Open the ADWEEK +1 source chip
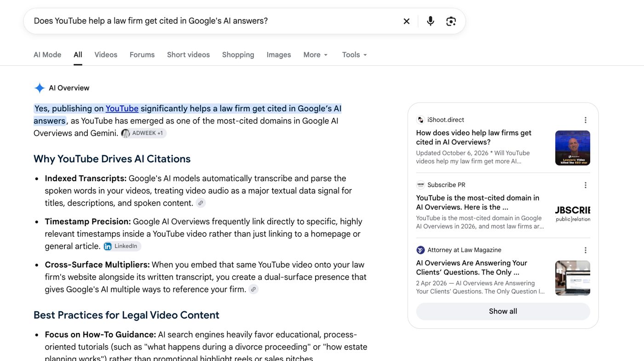644x361 pixels. click(x=144, y=133)
